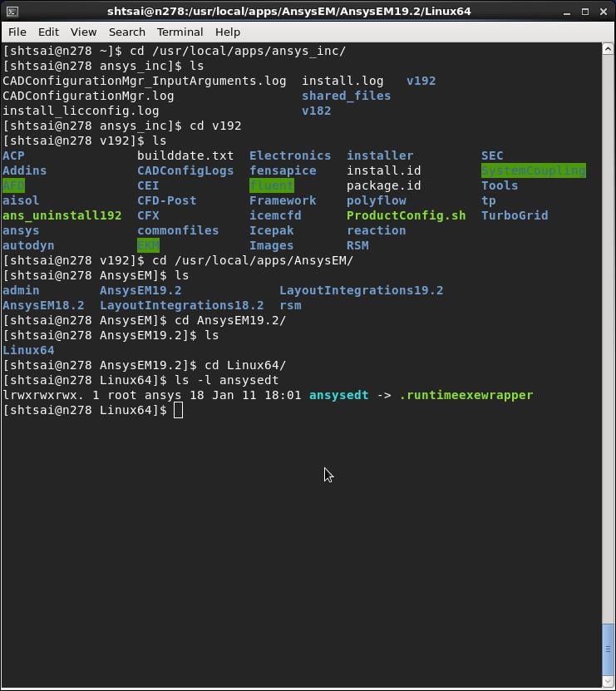Minimize the terminal window
The height and width of the screenshot is (691, 616).
567,12
